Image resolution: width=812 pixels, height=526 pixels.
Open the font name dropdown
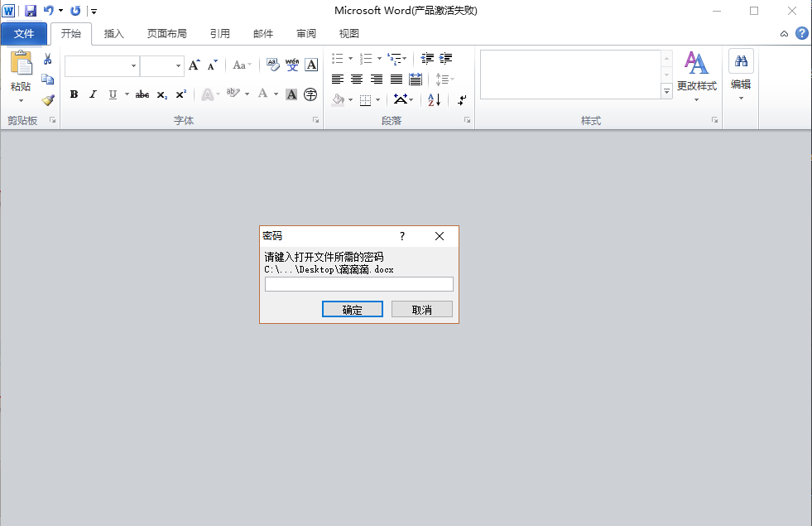point(133,65)
